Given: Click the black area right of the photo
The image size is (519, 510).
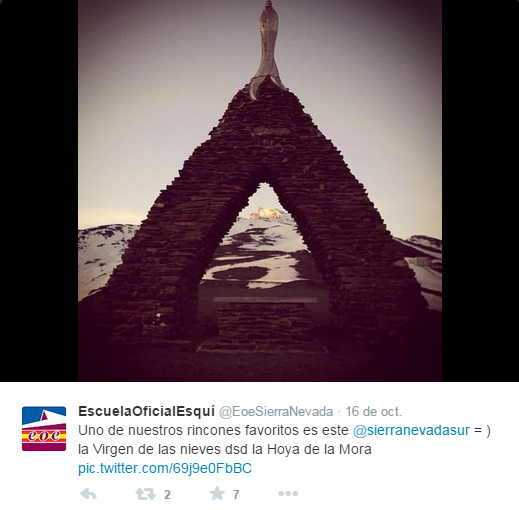Looking at the screenshot, I should (480, 191).
